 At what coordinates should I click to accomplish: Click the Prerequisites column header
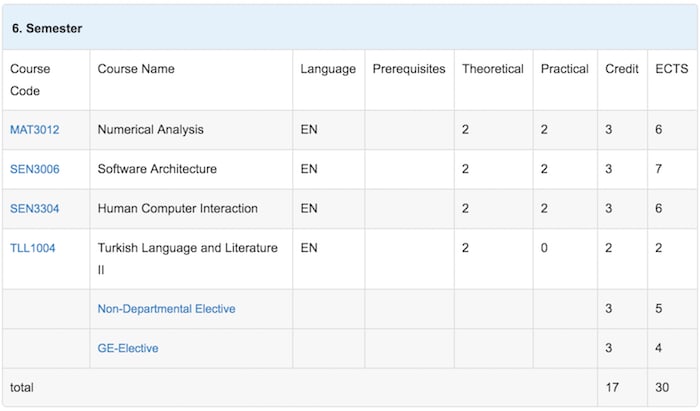409,69
